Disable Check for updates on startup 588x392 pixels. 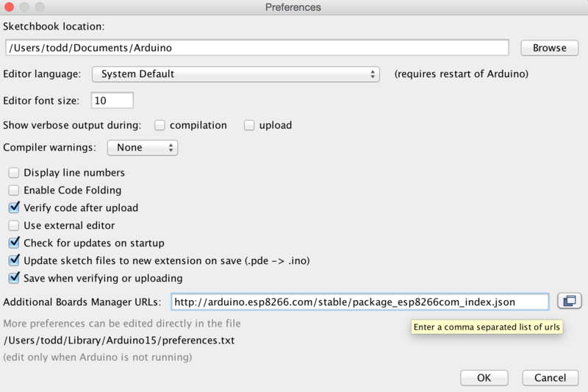[x=14, y=243]
